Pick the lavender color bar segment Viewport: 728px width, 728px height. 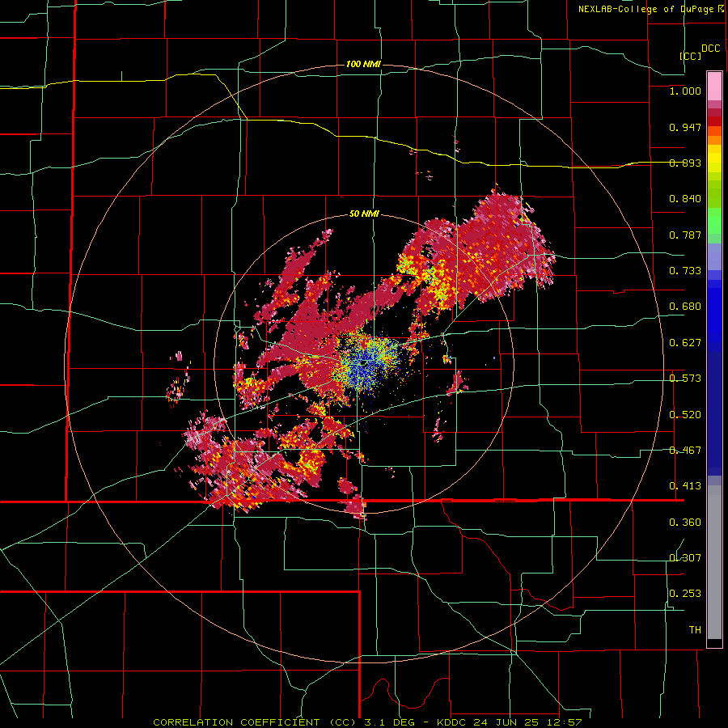point(714,257)
